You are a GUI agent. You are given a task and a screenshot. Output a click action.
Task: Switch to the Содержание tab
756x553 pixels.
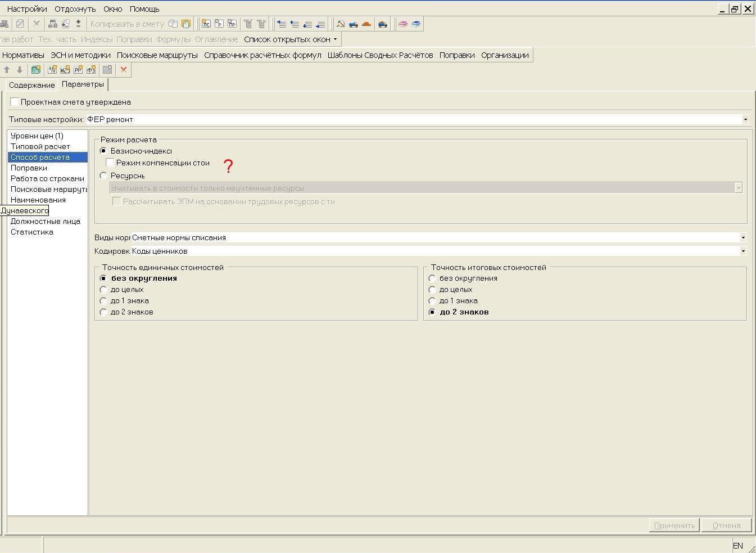(x=32, y=85)
